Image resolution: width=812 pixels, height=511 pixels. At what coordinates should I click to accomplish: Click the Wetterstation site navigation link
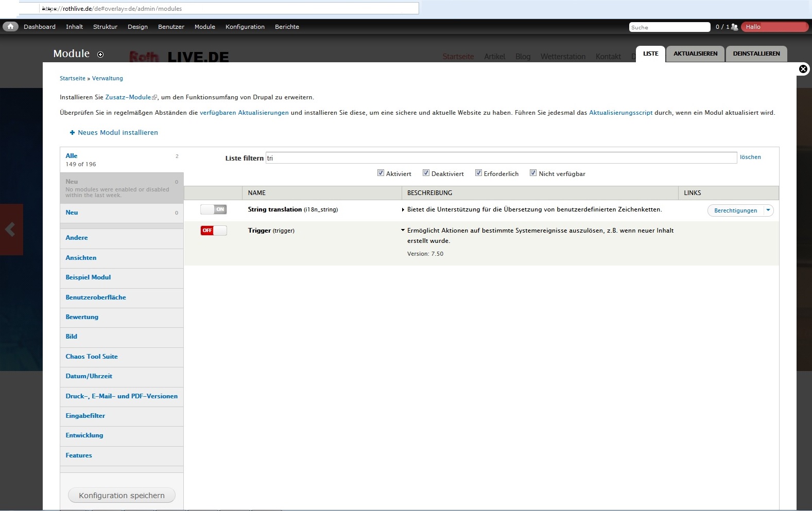[563, 57]
